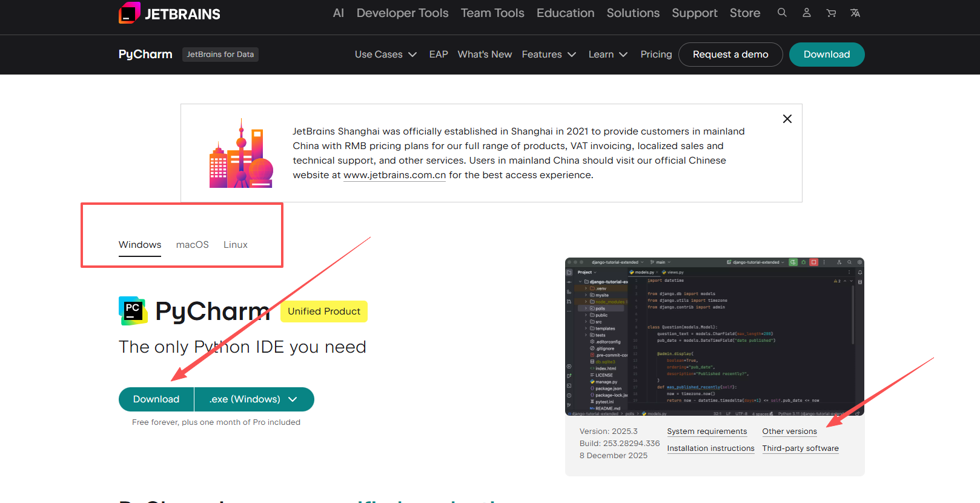Open the What's New page
The width and height of the screenshot is (980, 503).
pyautogui.click(x=485, y=55)
